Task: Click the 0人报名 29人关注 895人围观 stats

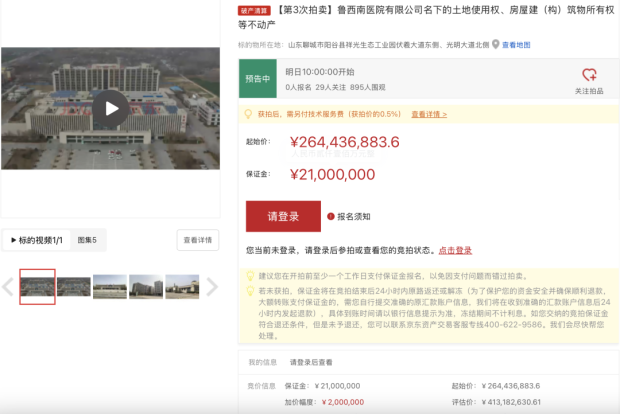Action: coord(335,87)
